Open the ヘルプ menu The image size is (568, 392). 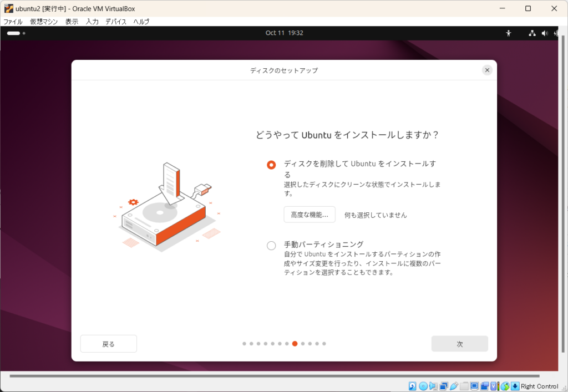(141, 22)
